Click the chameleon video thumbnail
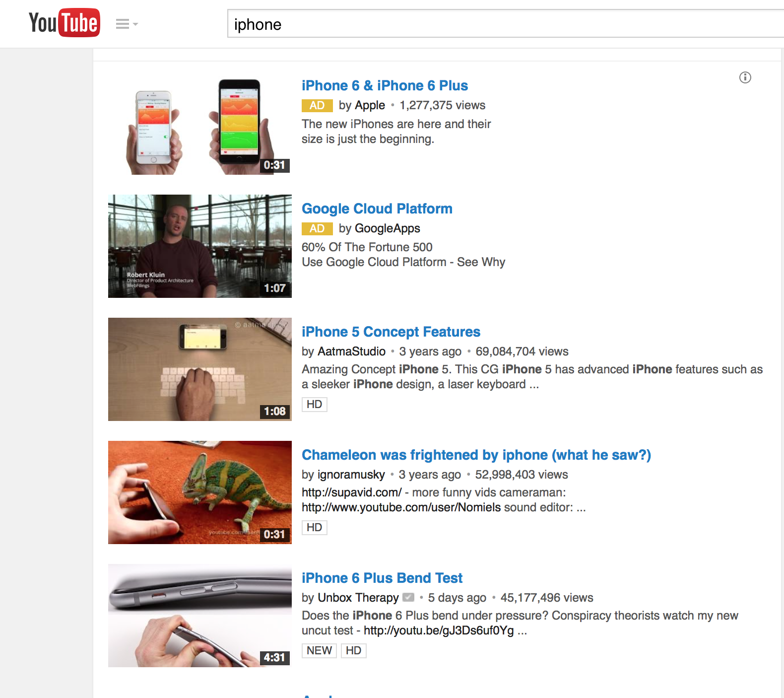Screen dimensions: 784x698 (200, 492)
